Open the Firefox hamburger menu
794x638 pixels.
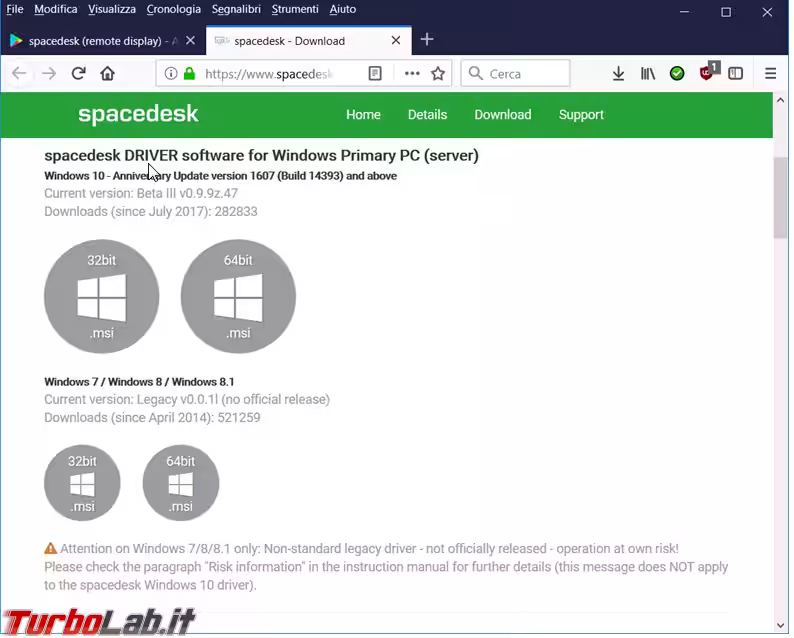pos(771,74)
